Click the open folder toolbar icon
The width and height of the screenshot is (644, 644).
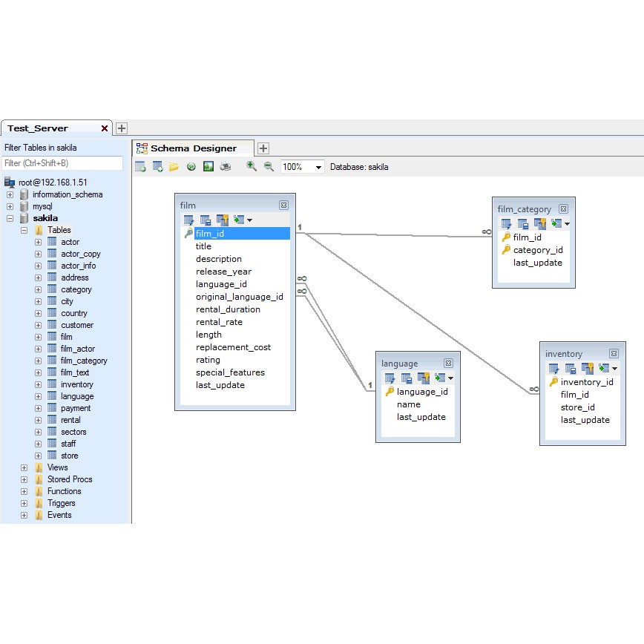(174, 167)
